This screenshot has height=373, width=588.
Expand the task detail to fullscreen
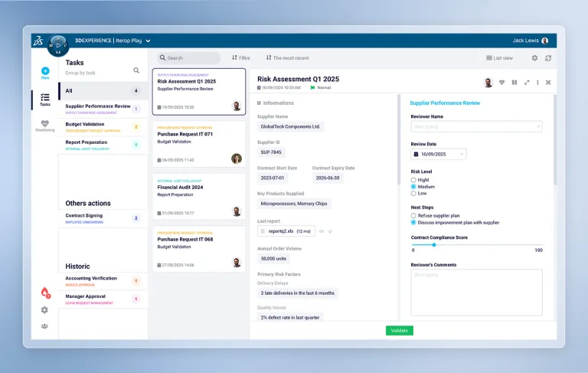pyautogui.click(x=526, y=82)
